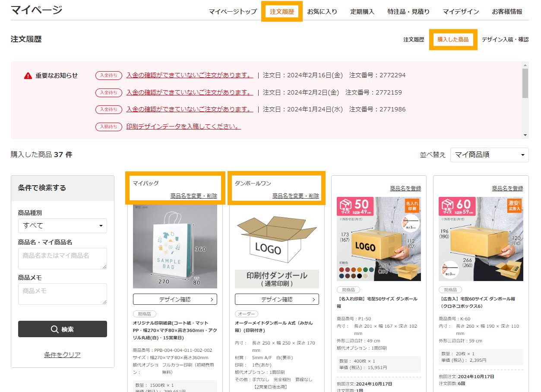Open payment notice link for order 2771986
The image size is (541, 392).
click(190, 109)
